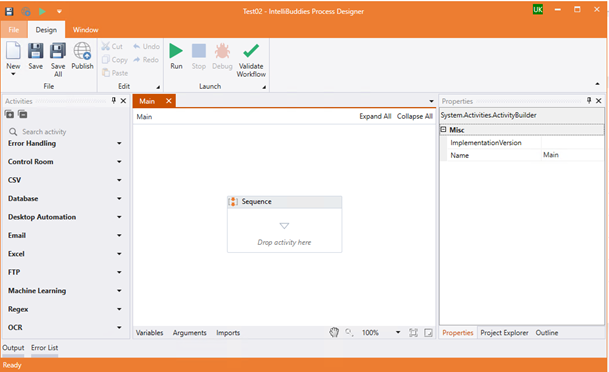Pin the Properties panel
This screenshot has height=372, width=609.
(589, 101)
